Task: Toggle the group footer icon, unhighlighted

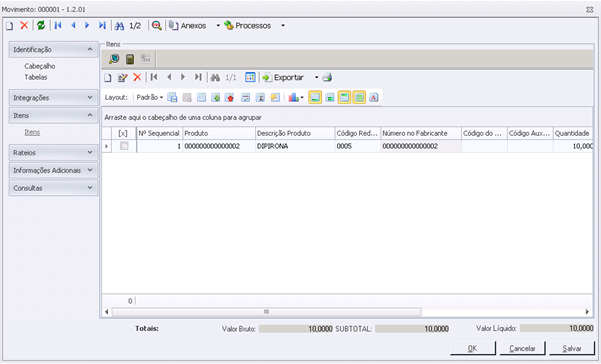Action: pos(330,98)
